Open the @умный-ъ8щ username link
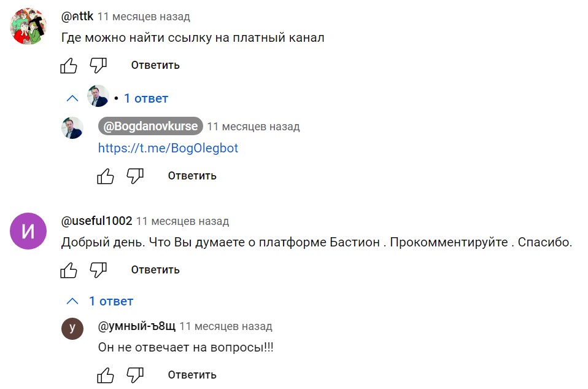This screenshot has height=389, width=588. pos(136,326)
